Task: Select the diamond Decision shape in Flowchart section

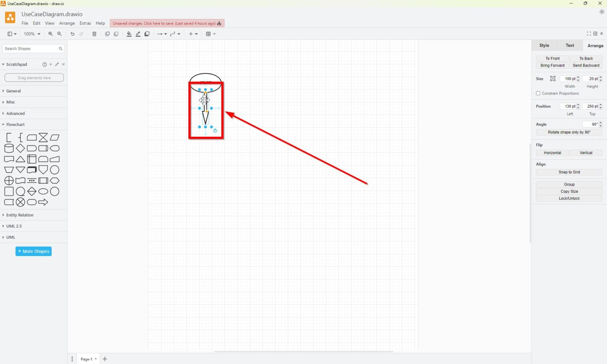Action: click(x=20, y=148)
